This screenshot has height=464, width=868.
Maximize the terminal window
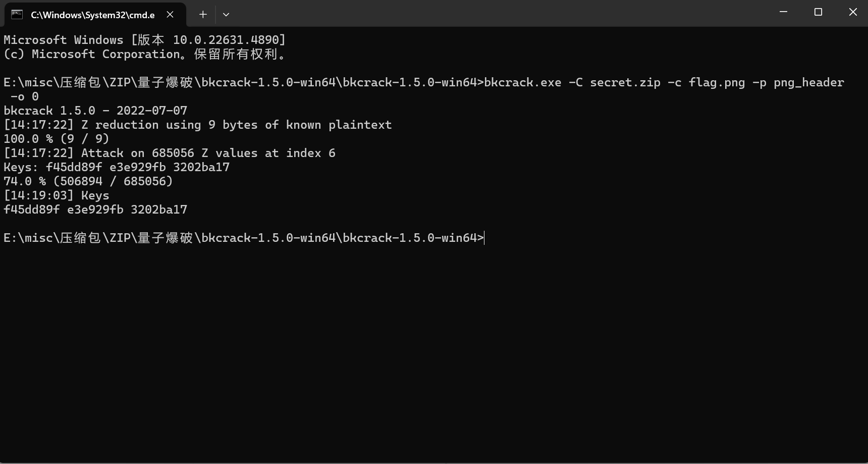pos(818,12)
